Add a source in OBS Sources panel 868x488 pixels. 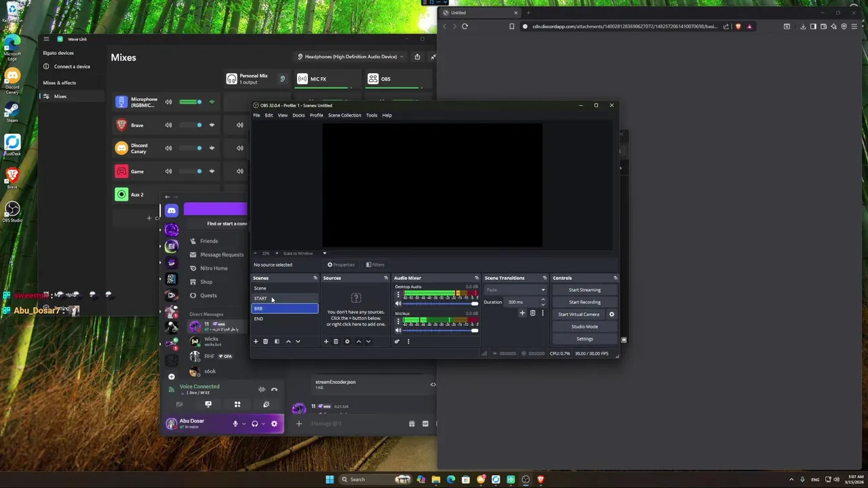point(325,342)
